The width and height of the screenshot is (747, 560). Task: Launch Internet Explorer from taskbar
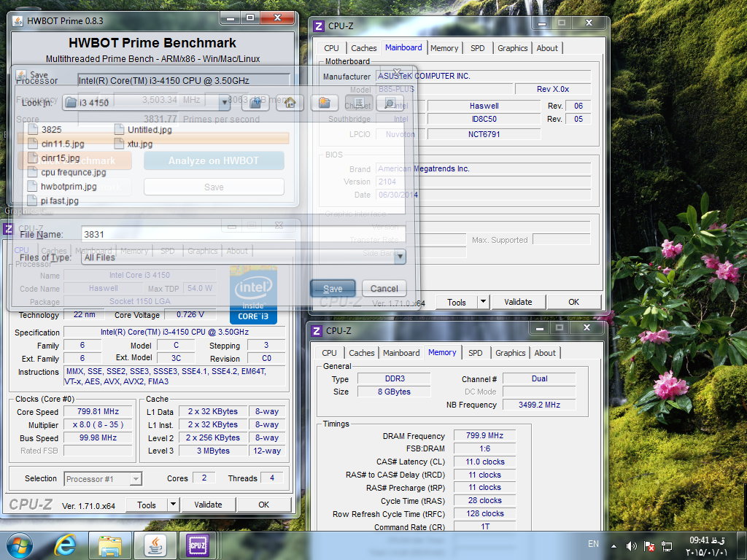click(65, 545)
